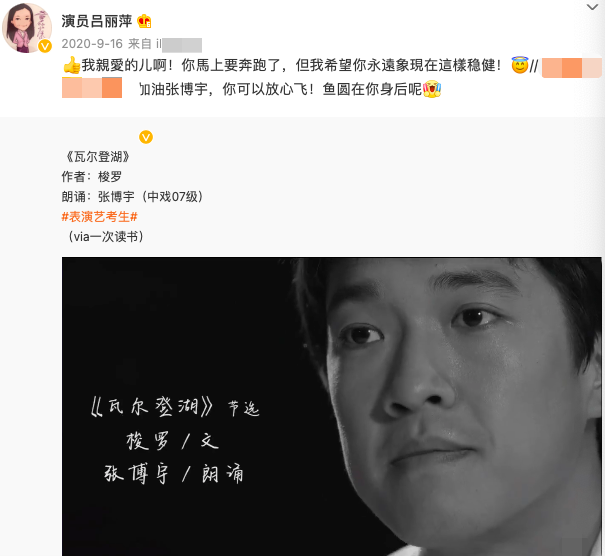Screen dimensions: 605x556
Task: Open the blurred reposted username after slashes
Action: (x=571, y=68)
